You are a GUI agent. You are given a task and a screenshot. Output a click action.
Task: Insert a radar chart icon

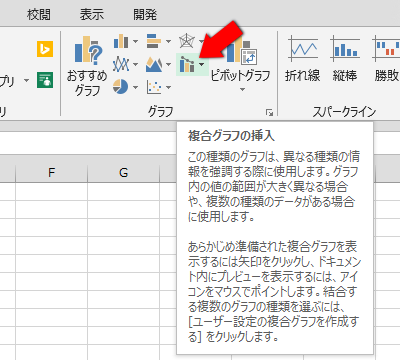click(x=187, y=41)
